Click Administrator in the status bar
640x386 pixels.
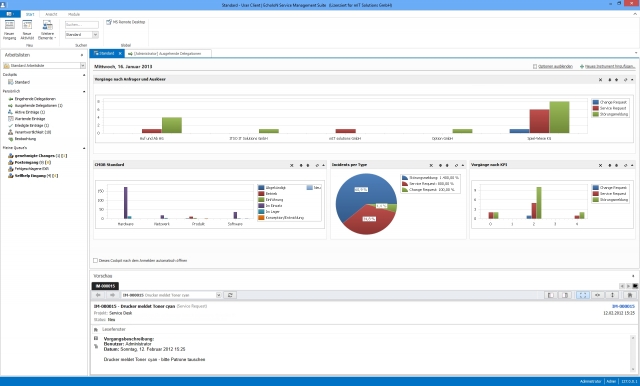(x=590, y=382)
